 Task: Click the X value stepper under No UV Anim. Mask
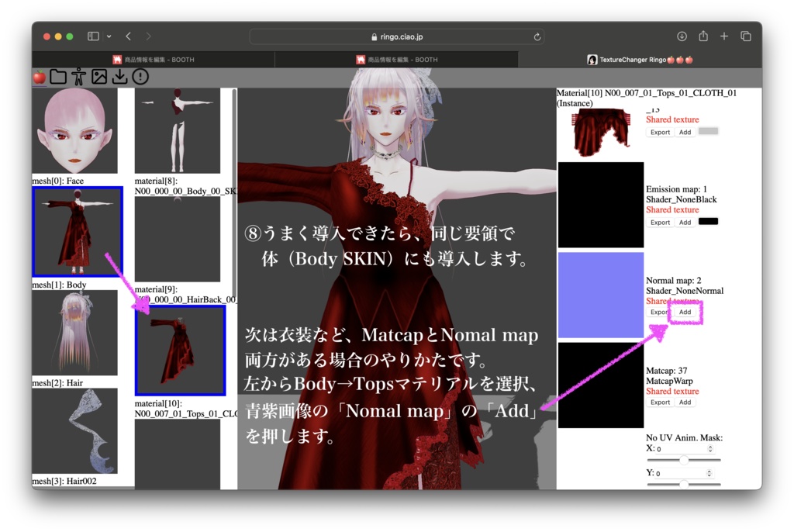710,449
